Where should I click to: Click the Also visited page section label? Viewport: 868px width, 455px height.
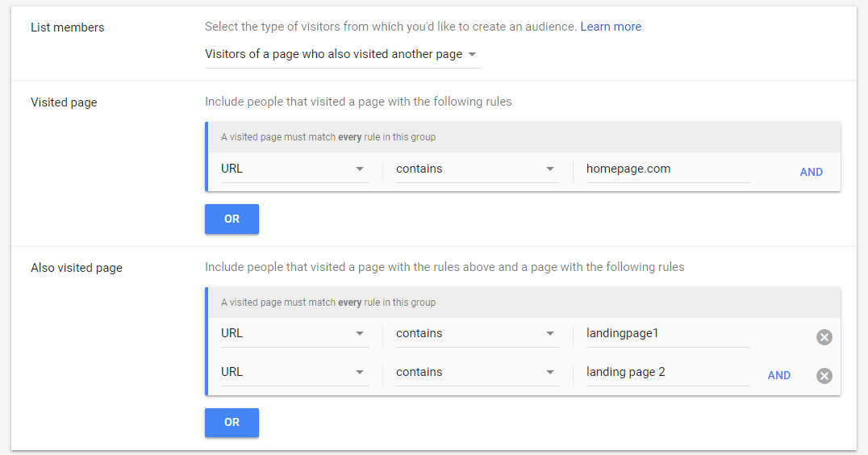tap(77, 268)
